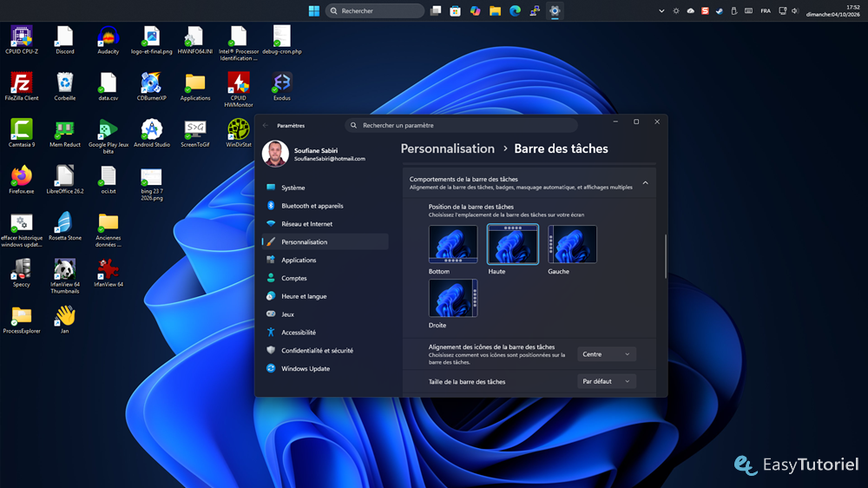
Task: Click the Settings window vertical scrollbar
Action: (666, 256)
